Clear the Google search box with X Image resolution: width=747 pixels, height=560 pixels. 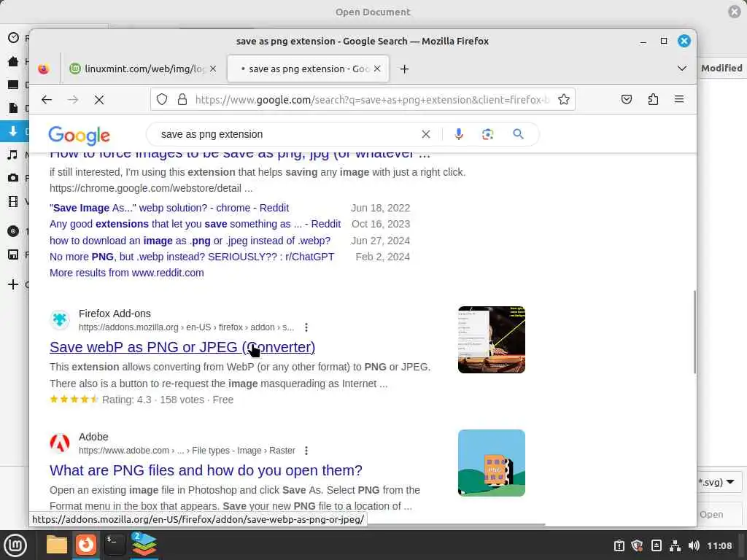pos(426,134)
